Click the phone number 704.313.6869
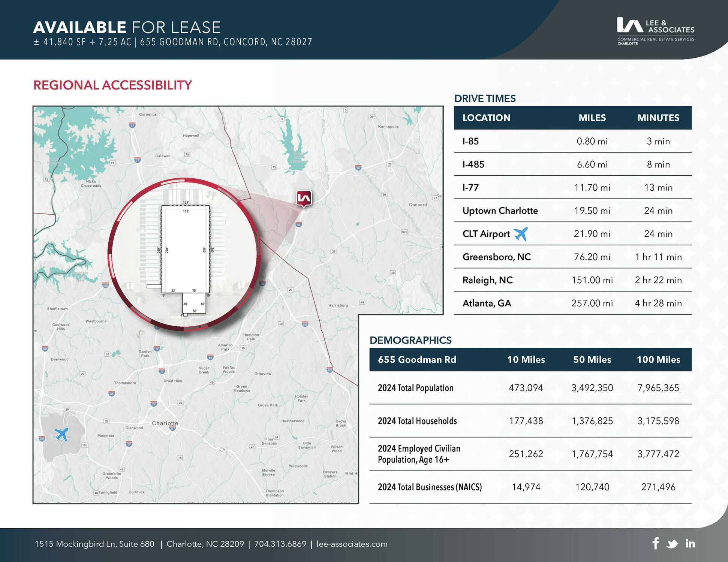 point(280,544)
